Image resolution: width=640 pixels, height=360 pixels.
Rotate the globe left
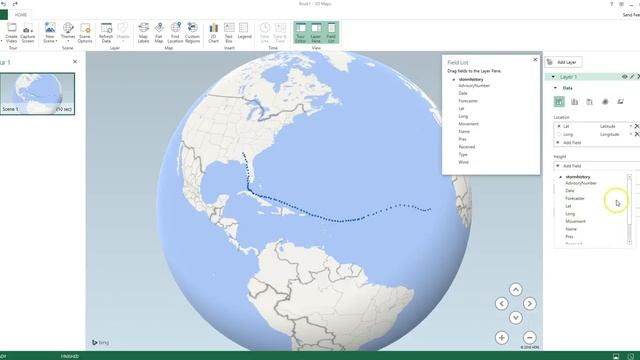pyautogui.click(x=502, y=304)
